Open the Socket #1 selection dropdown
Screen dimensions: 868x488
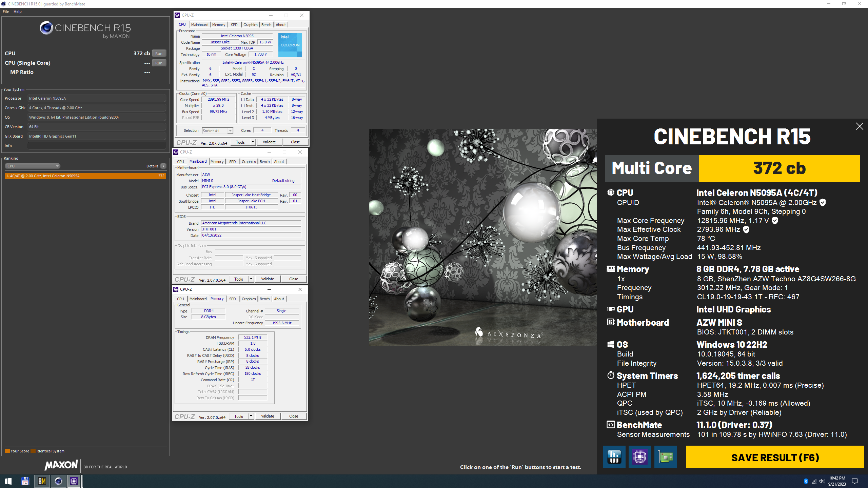pos(217,130)
